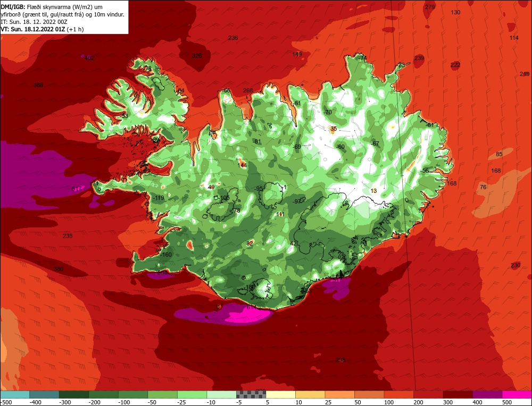The height and width of the screenshot is (406, 532).
Task: Click the flux value '149' off the north coast
Action: [297, 54]
